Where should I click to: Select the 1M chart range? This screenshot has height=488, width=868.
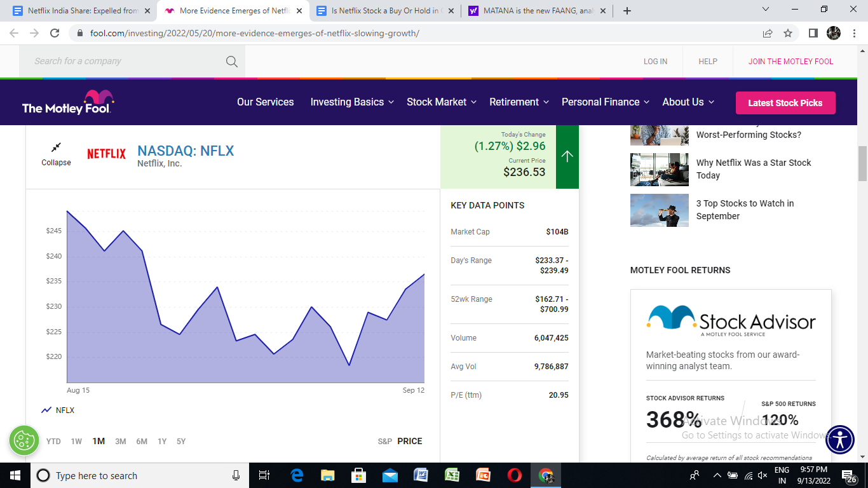coord(98,442)
